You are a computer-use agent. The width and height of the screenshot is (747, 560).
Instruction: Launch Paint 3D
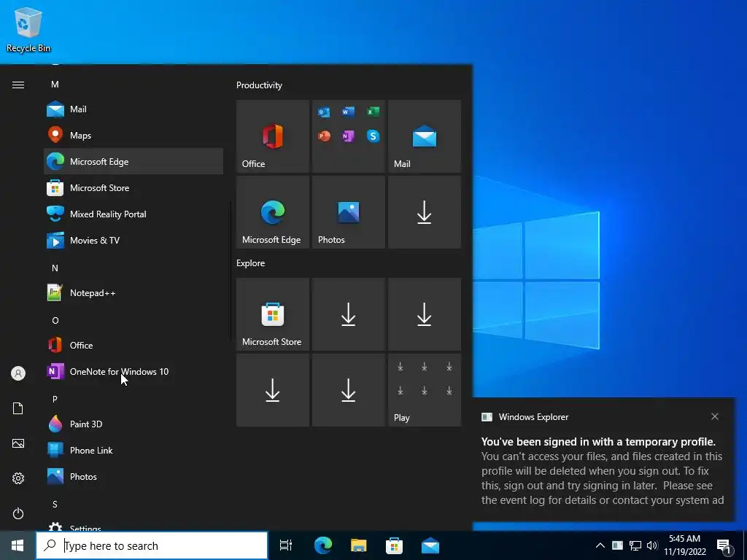pyautogui.click(x=133, y=424)
